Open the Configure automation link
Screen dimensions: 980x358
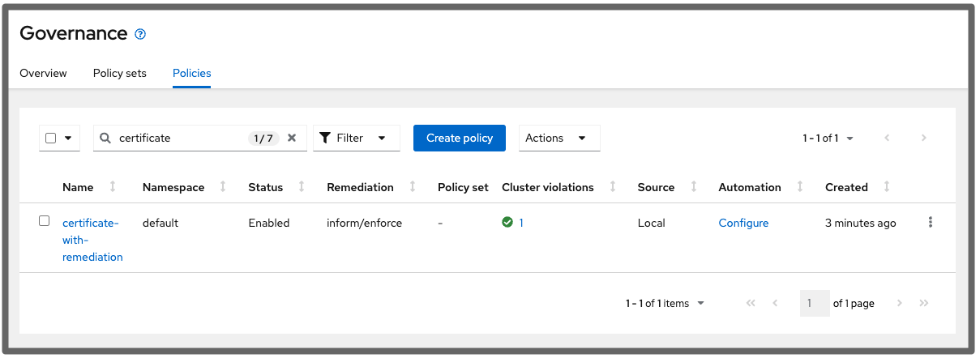(x=743, y=223)
